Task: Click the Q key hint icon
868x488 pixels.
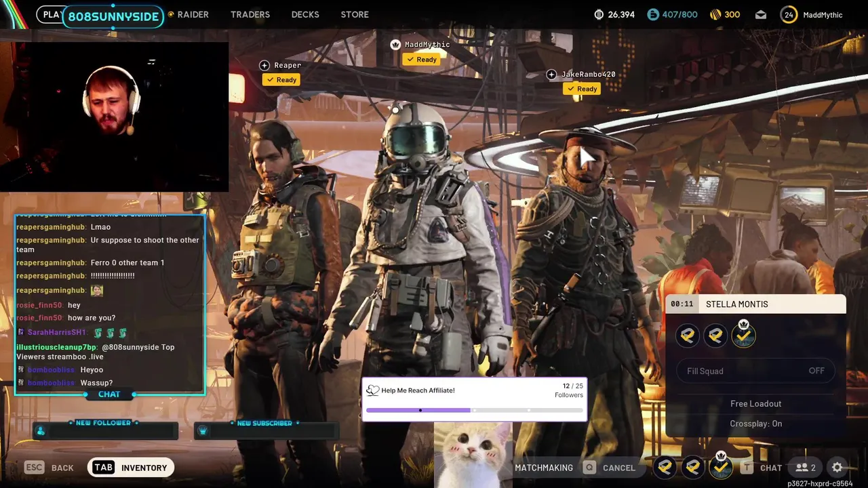Action: point(589,468)
